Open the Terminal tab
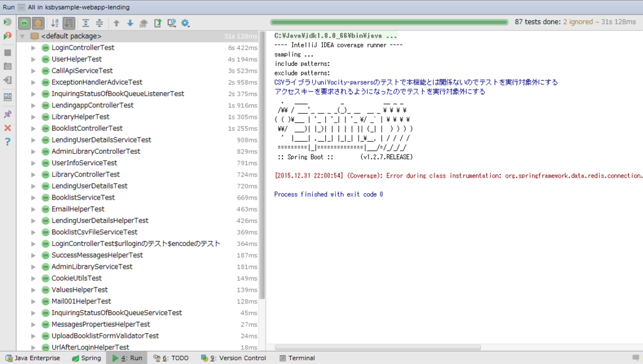 (297, 358)
